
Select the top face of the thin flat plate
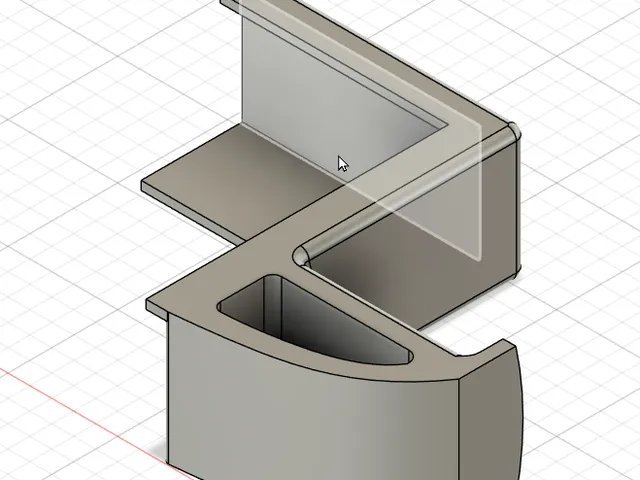[245, 180]
